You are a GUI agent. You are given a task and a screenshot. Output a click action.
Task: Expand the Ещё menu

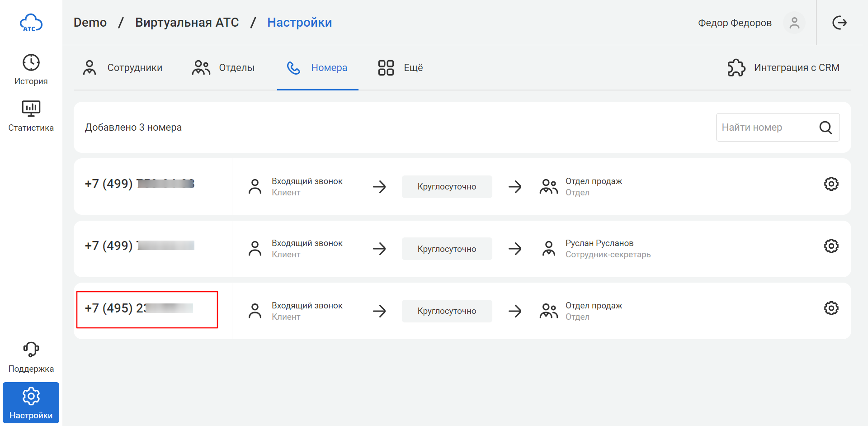(x=401, y=68)
